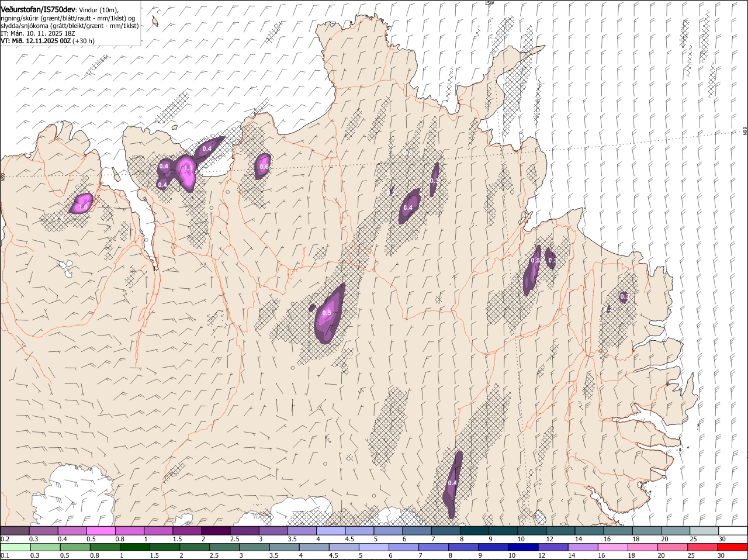Image resolution: width=748 pixels, height=560 pixels.
Task: Pick the bright pink swatch starting at 0.5 in the top row
Action: (x=101, y=531)
